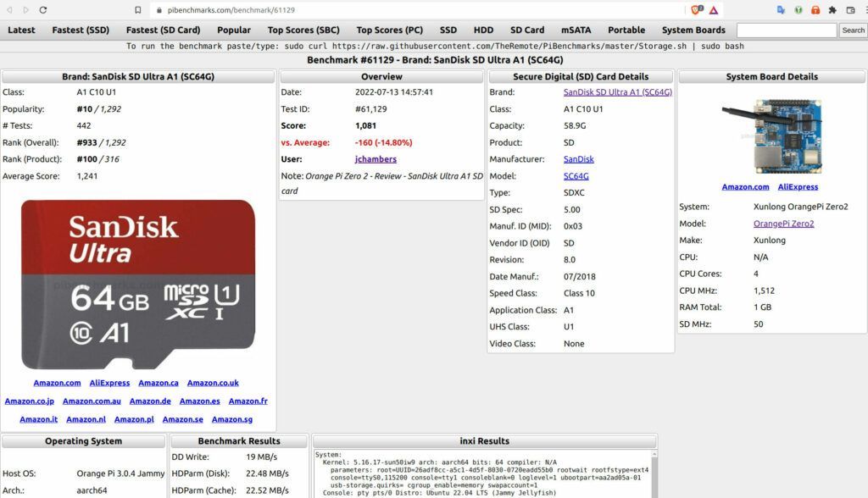The image size is (868, 498).
Task: Open user jchambers profile link
Action: coord(376,159)
